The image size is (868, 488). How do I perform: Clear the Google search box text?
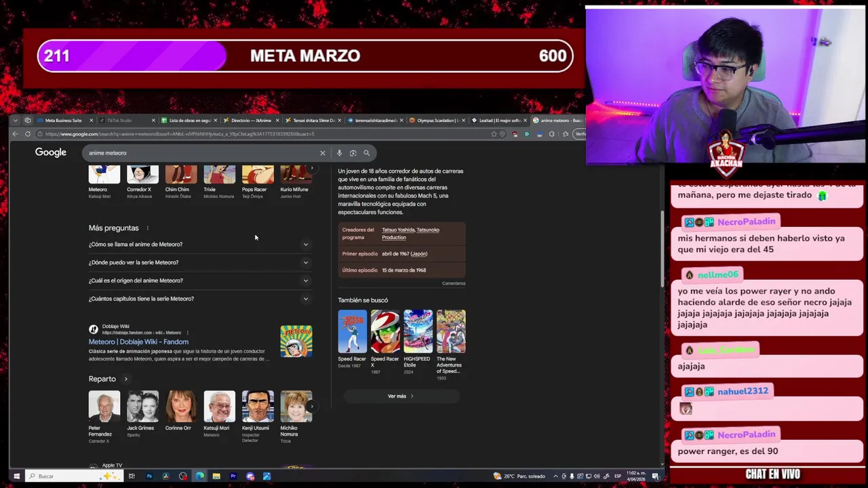(323, 153)
